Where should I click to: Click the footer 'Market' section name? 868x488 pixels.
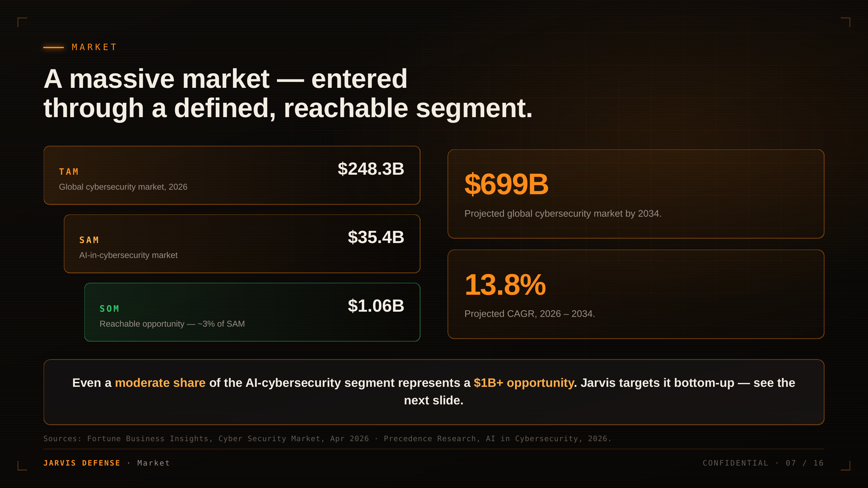click(153, 463)
